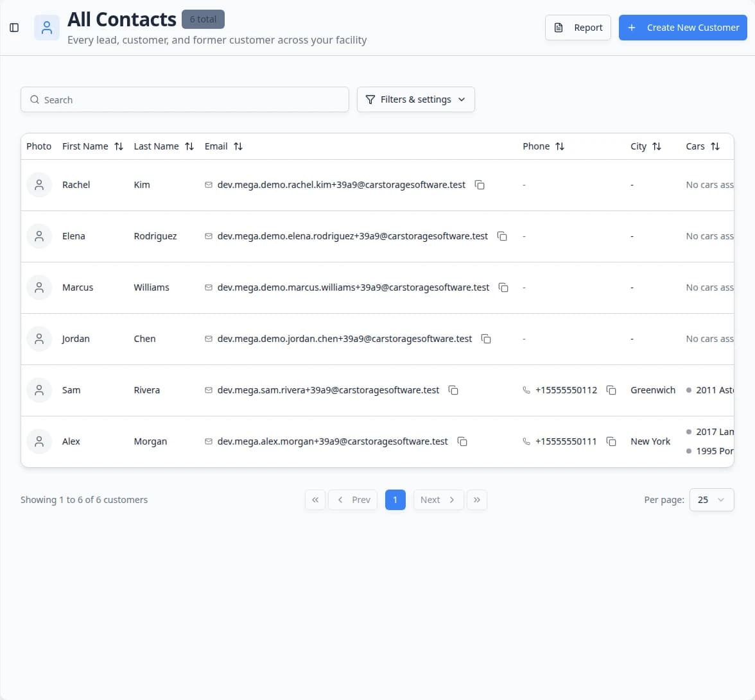Toggle the sidebar panel icon
Viewport: 755px width, 700px height.
click(14, 28)
